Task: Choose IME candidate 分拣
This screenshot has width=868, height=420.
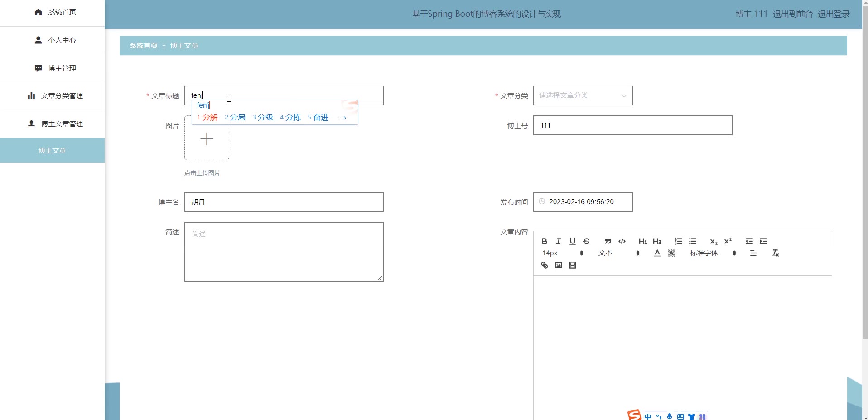Action: click(290, 118)
